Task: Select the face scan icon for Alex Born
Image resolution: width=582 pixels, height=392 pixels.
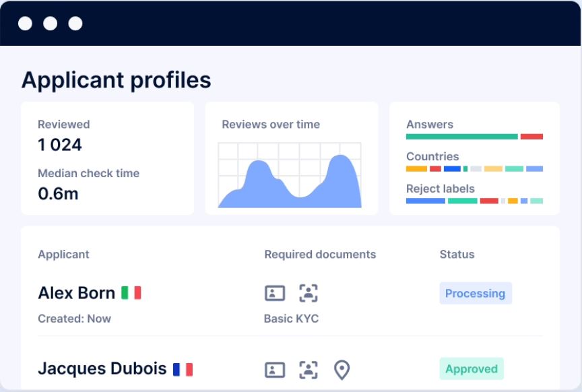Action: pyautogui.click(x=309, y=293)
